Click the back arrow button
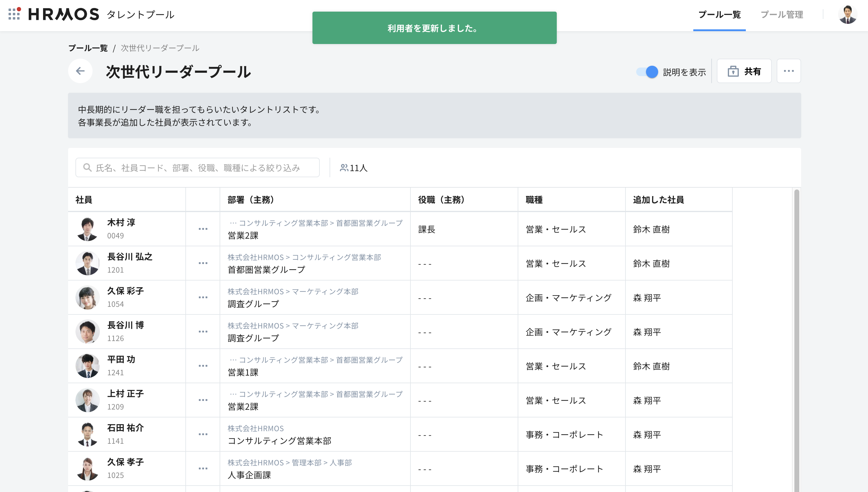868x492 pixels. point(80,71)
